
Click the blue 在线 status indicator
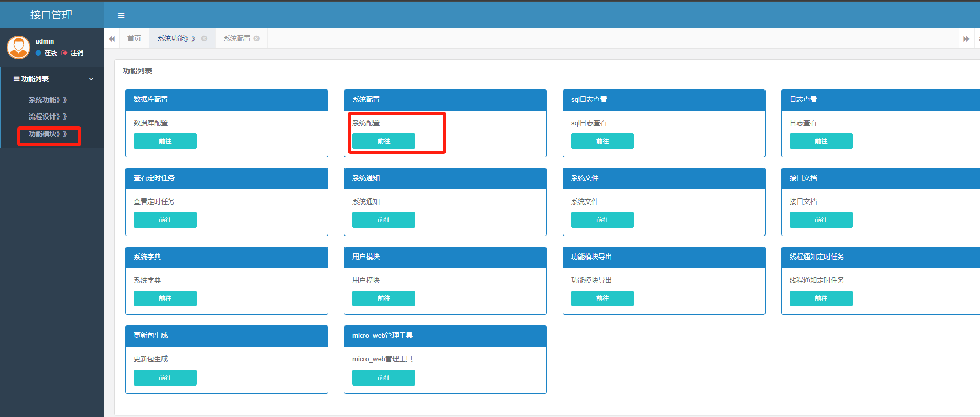coord(38,53)
